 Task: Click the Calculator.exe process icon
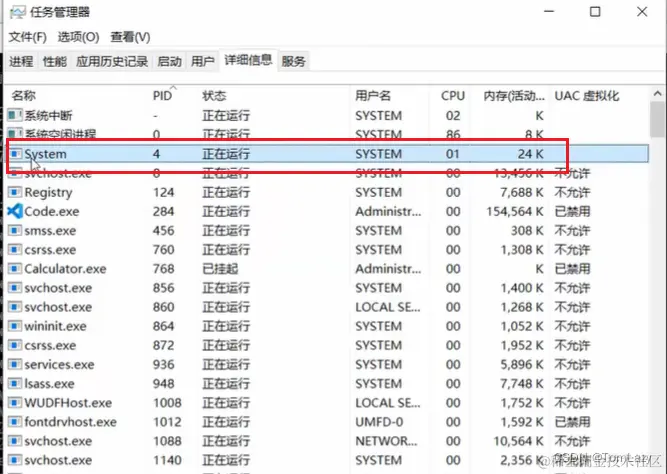point(15,268)
